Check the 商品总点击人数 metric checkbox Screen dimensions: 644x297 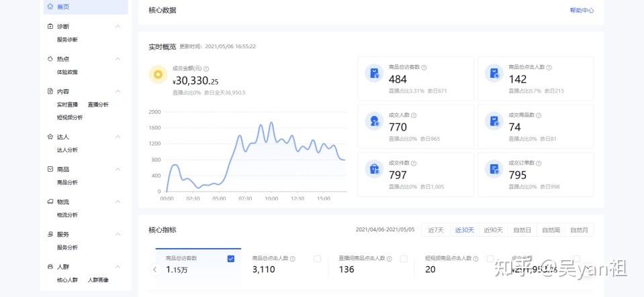coord(317,258)
